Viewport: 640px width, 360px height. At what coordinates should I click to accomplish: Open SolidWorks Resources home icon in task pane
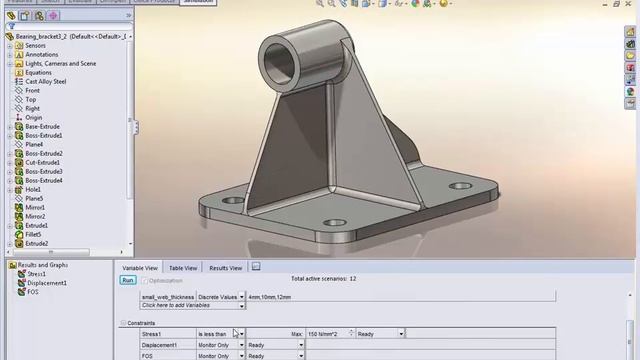coord(630,32)
